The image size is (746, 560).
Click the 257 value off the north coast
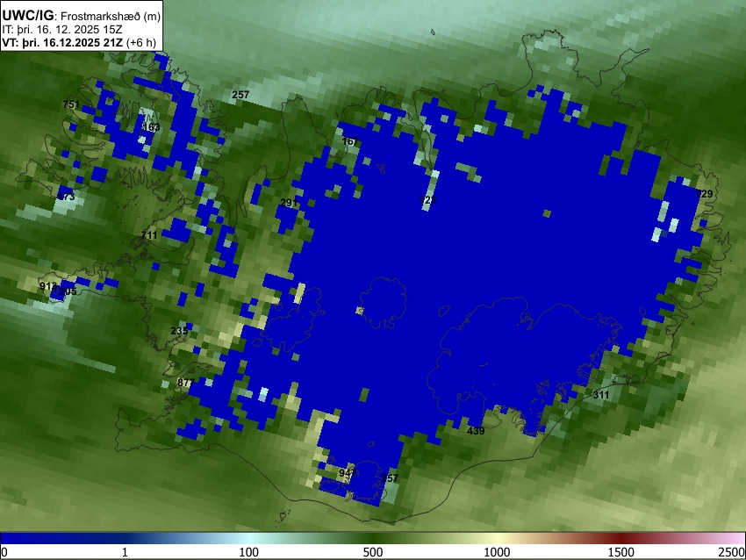pos(240,95)
